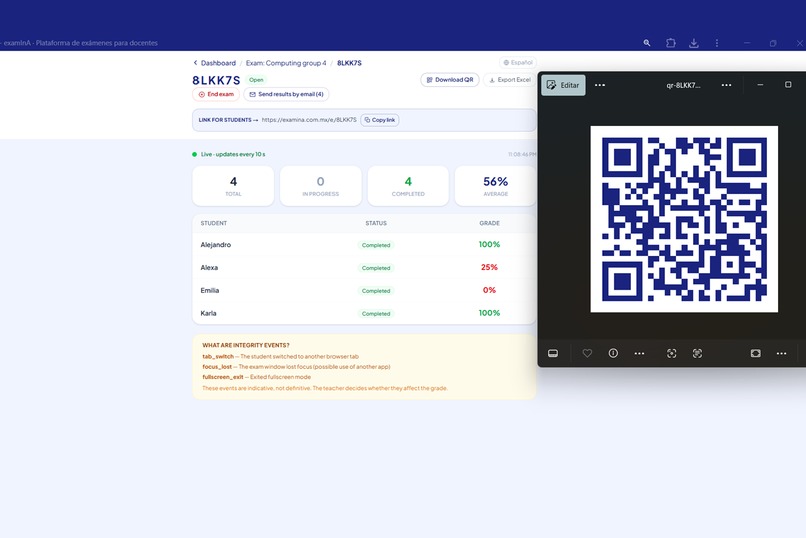Select the student row Karla
This screenshot has height=538, width=806.
(x=364, y=313)
